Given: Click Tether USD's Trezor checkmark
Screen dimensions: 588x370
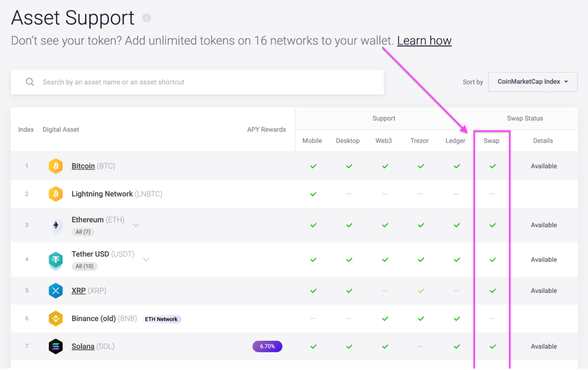Looking at the screenshot, I should [421, 260].
